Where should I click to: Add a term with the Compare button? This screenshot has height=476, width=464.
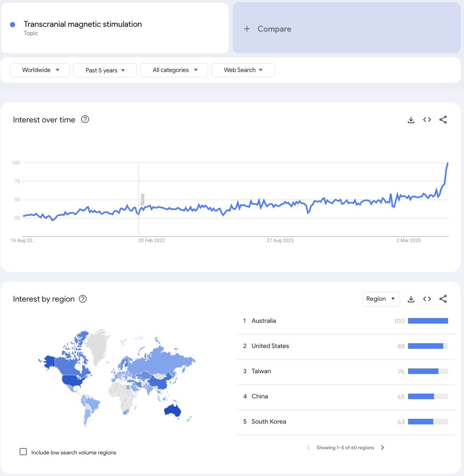(268, 29)
